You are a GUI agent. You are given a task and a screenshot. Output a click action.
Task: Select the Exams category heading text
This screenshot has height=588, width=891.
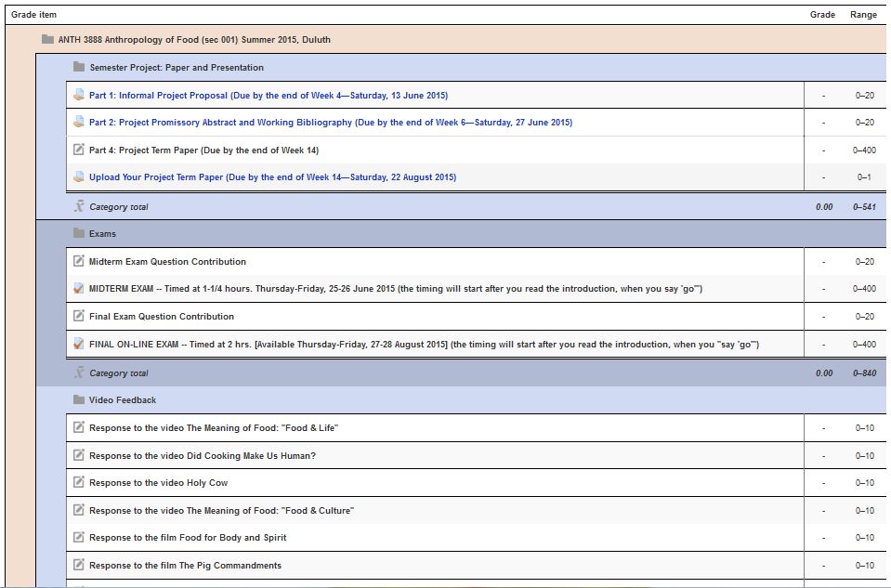click(102, 234)
